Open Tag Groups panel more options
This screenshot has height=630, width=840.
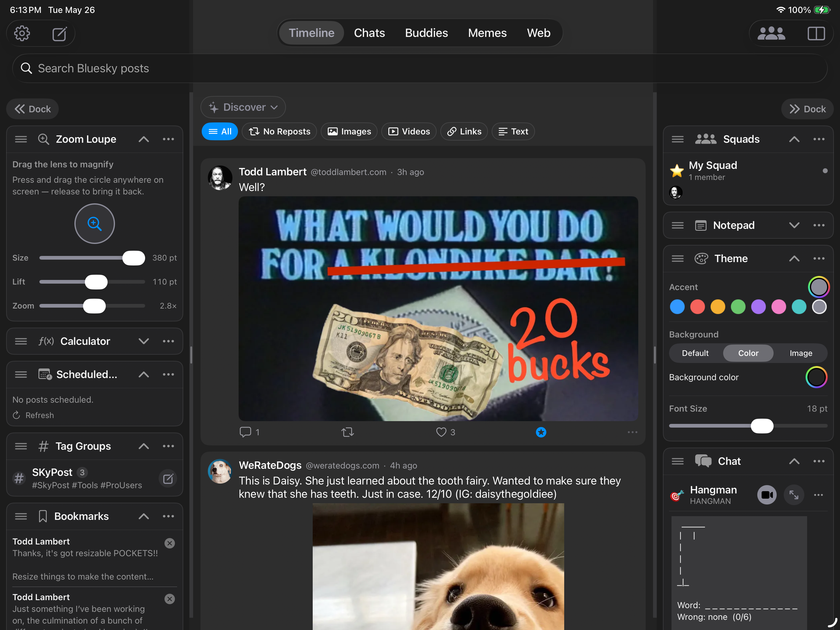tap(168, 446)
